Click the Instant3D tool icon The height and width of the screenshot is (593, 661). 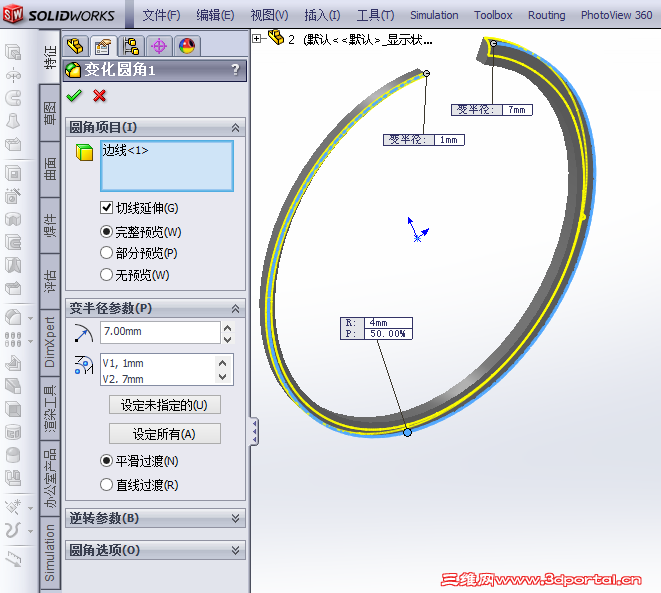[x=13, y=560]
